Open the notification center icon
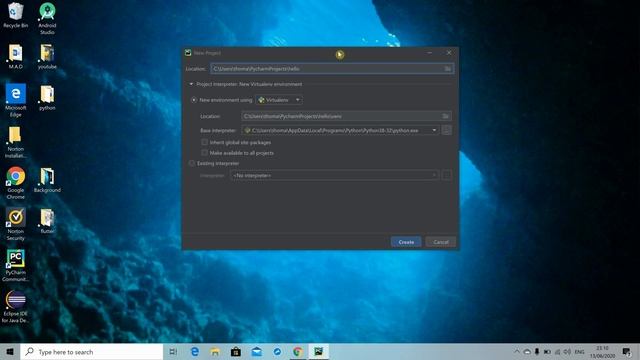This screenshot has width=640, height=360. click(x=627, y=351)
